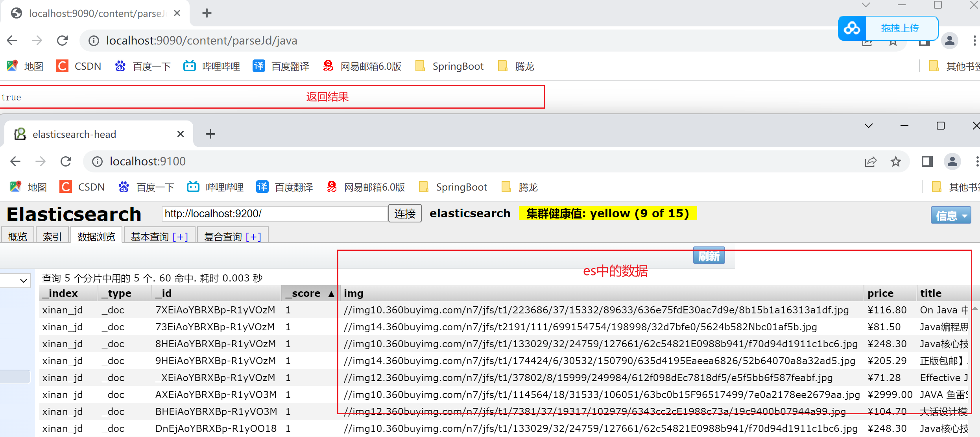Open CSDN bookmark in top window

point(79,66)
